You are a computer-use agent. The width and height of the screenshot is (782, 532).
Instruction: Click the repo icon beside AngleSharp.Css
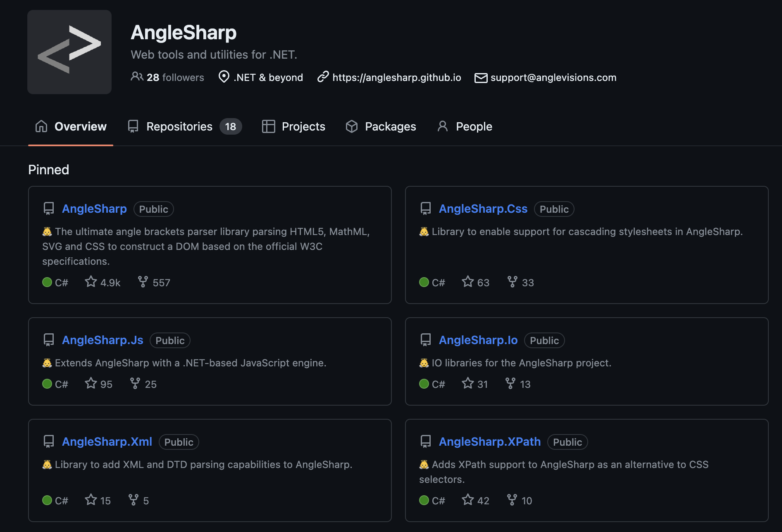426,209
